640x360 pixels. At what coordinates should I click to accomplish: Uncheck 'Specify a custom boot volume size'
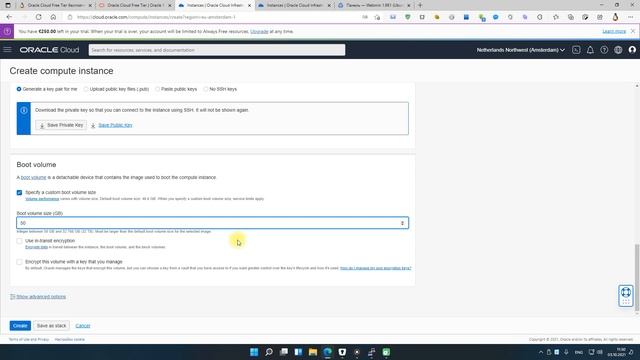19,192
